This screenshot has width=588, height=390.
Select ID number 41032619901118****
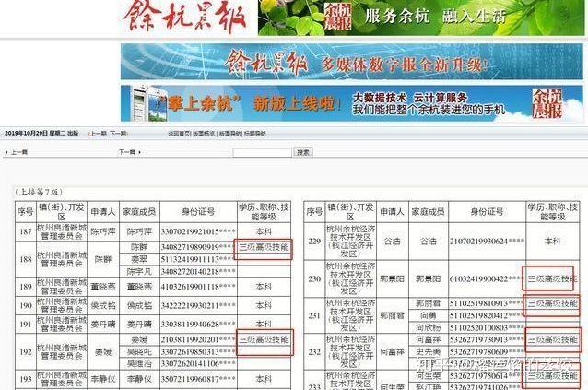pos(198,287)
